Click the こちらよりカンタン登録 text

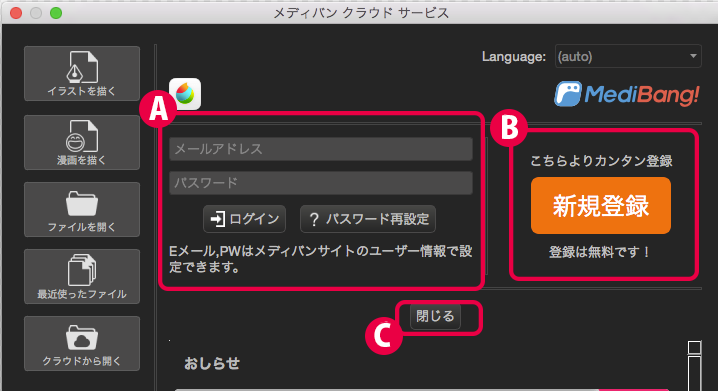point(601,161)
